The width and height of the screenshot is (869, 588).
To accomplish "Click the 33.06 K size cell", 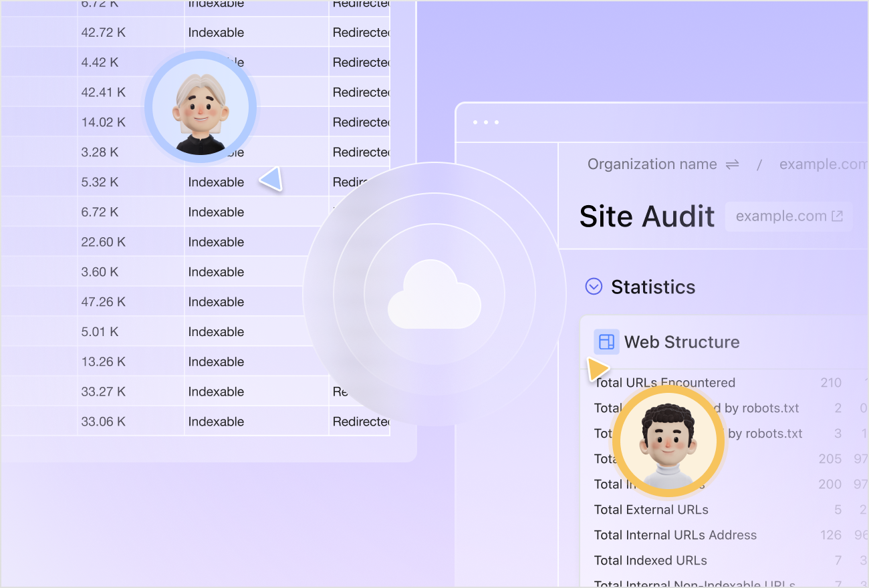I will pyautogui.click(x=104, y=422).
